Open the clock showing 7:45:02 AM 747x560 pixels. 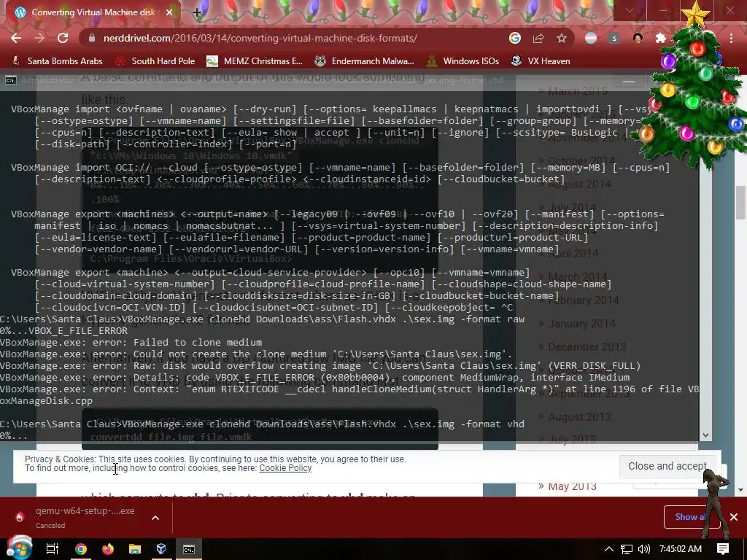[681, 549]
